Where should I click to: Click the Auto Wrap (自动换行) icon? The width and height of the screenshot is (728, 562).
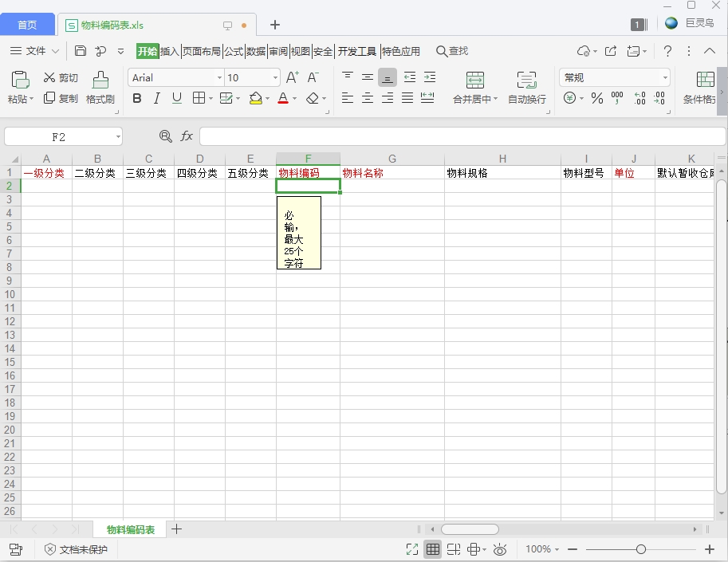[526, 81]
